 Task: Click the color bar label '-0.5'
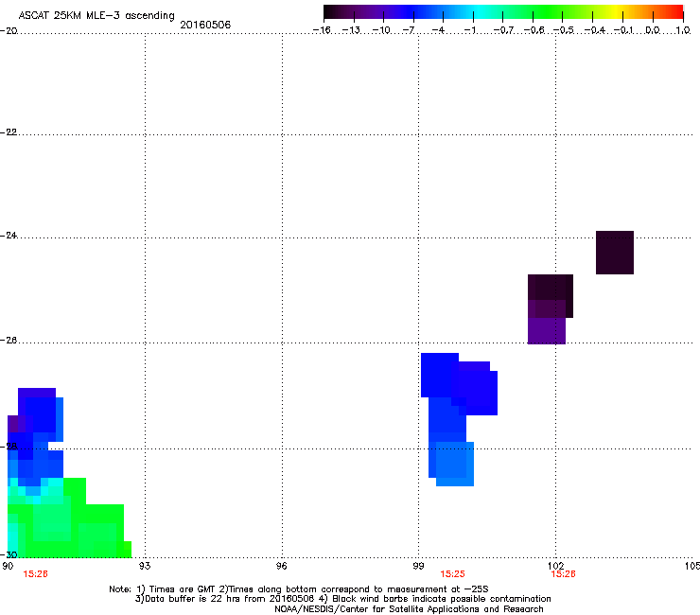click(564, 30)
